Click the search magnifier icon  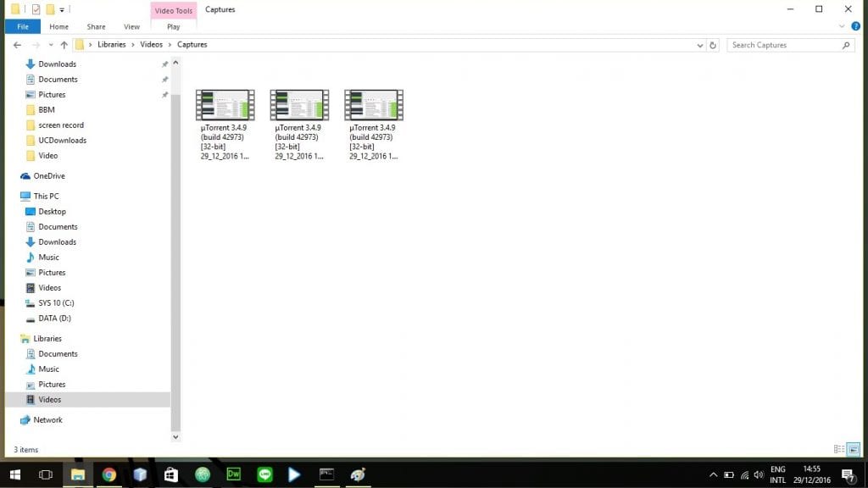[846, 46]
